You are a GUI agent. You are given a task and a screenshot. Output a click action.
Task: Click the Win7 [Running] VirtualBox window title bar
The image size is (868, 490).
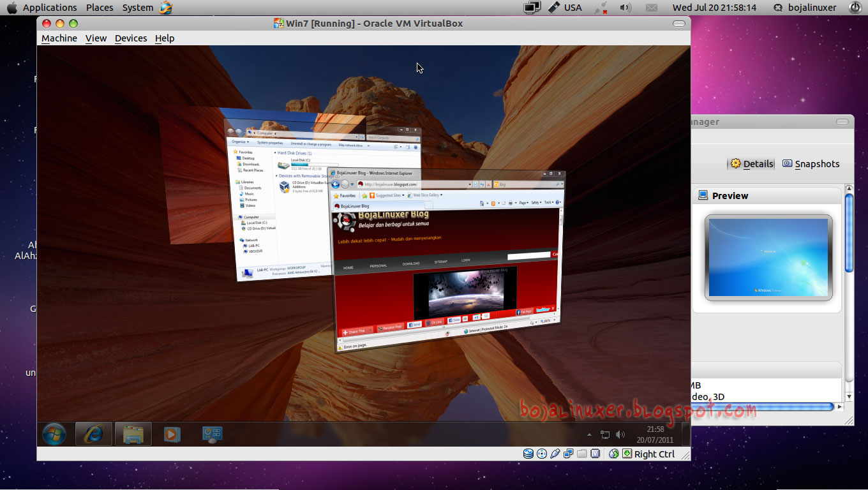pyautogui.click(x=364, y=24)
